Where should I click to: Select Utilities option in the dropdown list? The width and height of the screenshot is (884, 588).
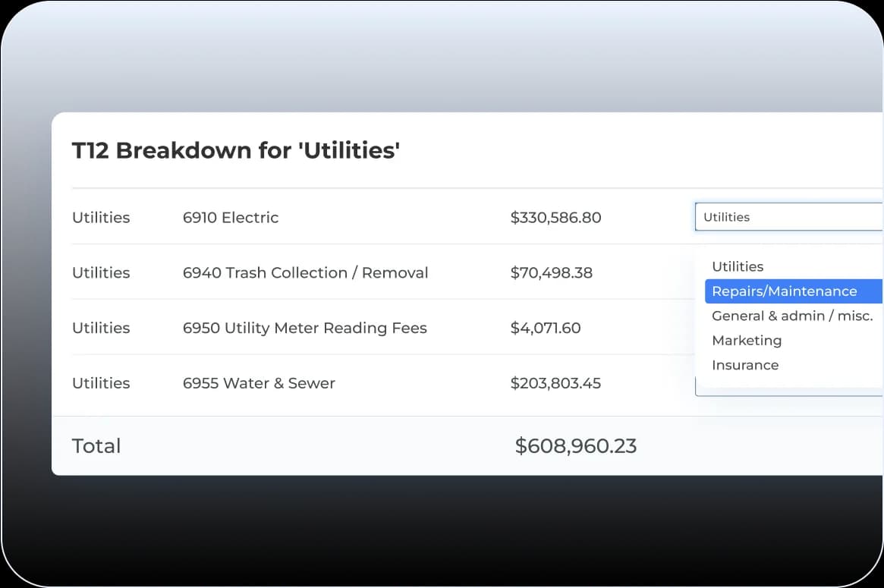pos(738,266)
